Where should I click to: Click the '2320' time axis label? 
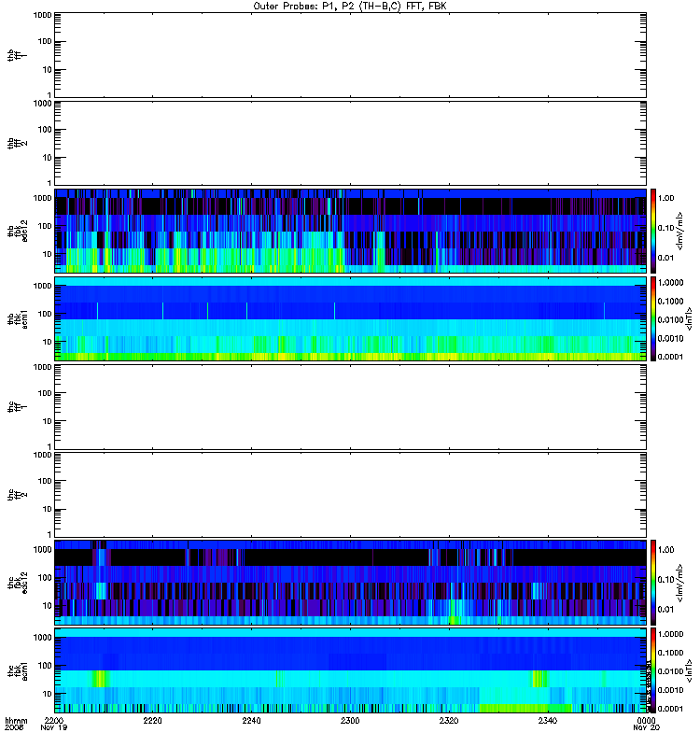click(449, 720)
